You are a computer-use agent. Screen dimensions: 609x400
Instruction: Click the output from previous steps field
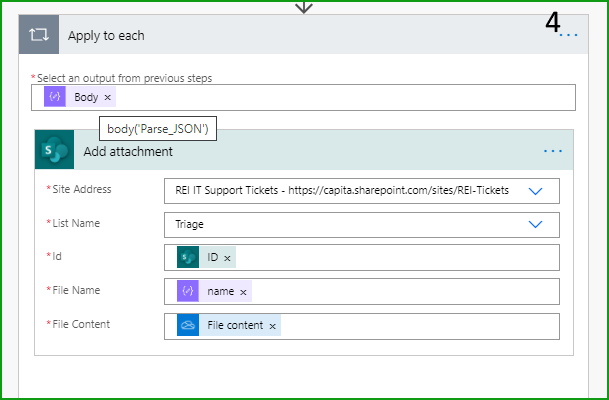pyautogui.click(x=340, y=97)
